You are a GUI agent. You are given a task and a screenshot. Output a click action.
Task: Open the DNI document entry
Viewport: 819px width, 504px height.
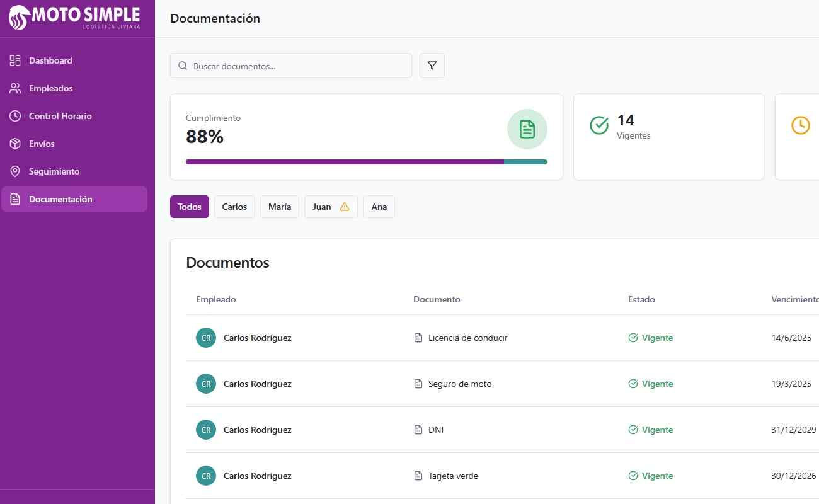pos(436,430)
